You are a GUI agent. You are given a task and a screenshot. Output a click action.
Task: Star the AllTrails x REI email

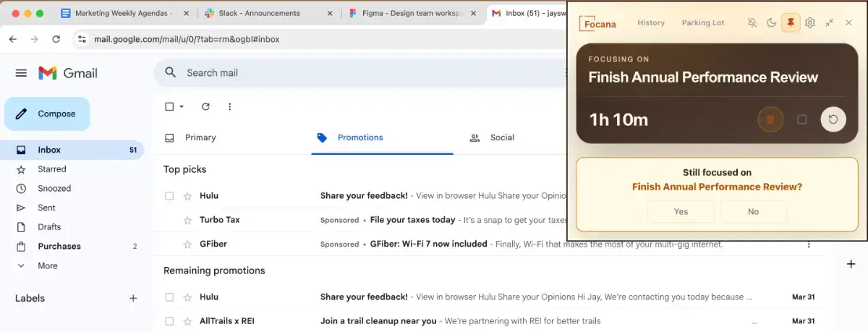coord(187,321)
